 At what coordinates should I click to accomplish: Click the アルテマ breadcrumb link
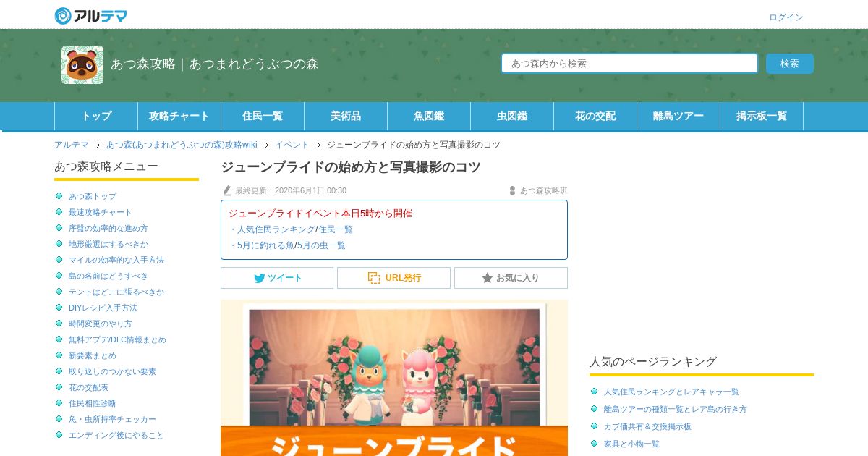pos(72,145)
